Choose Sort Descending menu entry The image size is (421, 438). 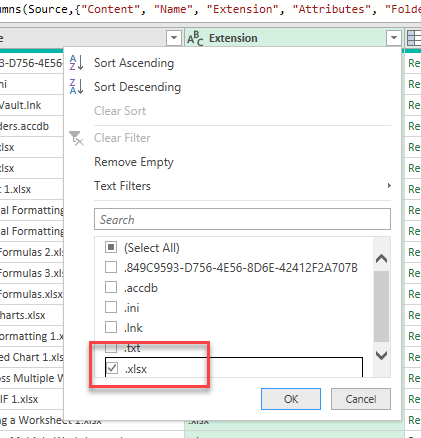point(137,87)
